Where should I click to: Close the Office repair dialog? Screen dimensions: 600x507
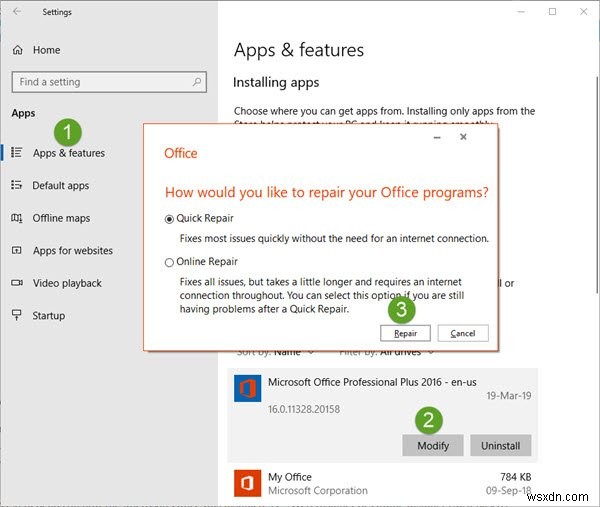tap(463, 137)
